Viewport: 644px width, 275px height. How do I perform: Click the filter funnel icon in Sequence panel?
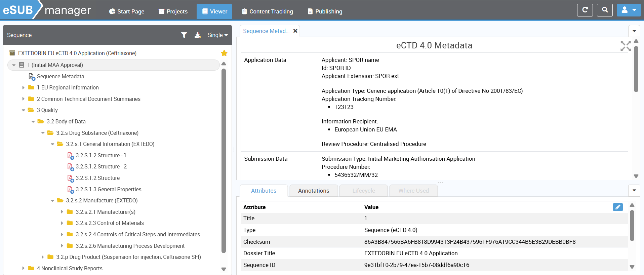click(x=184, y=35)
